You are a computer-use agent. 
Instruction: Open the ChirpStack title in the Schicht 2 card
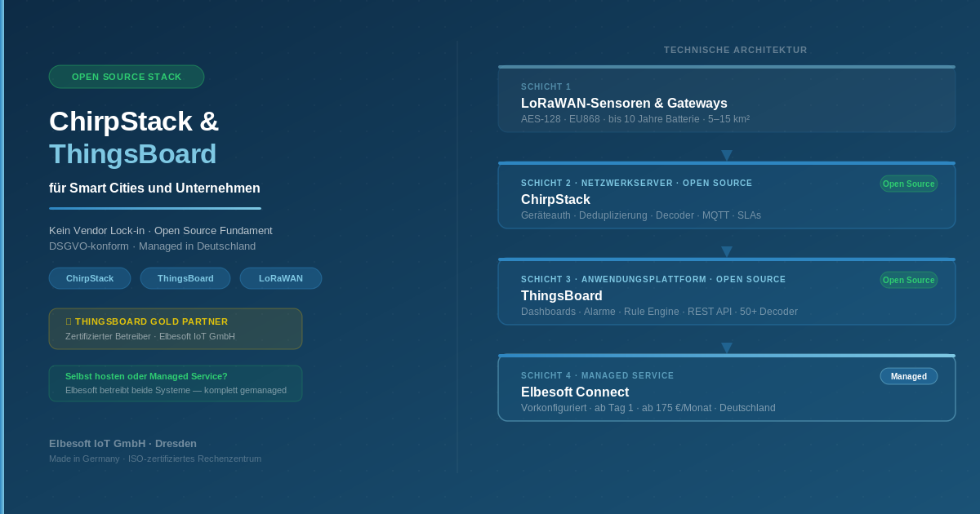click(x=555, y=200)
